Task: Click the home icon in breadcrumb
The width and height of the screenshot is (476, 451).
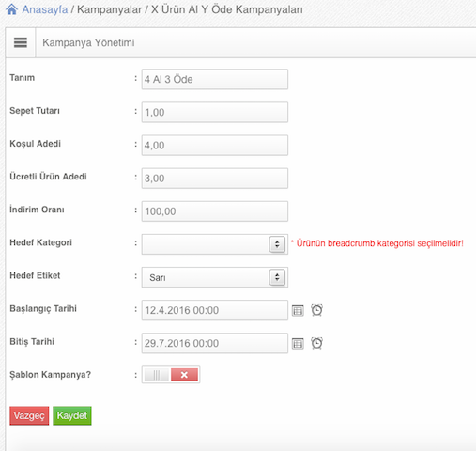Action: [11, 9]
